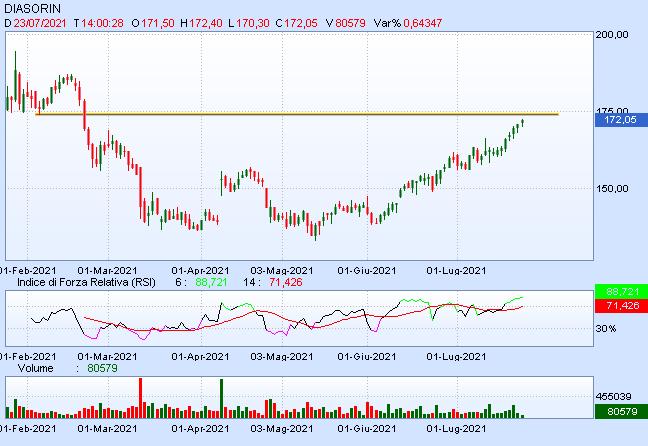Click the RSI 14-period value 71,426 in label row
Viewport: 648px width, 446px height.
286,282
